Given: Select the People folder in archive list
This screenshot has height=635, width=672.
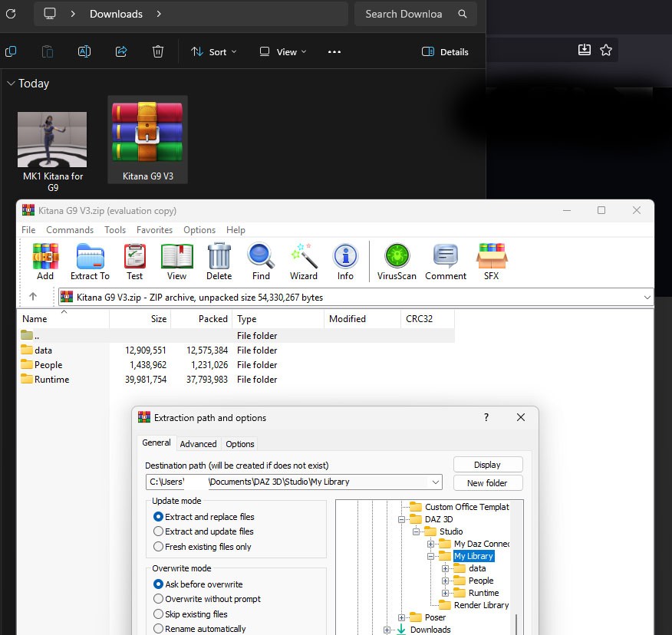Looking at the screenshot, I should click(x=41, y=364).
